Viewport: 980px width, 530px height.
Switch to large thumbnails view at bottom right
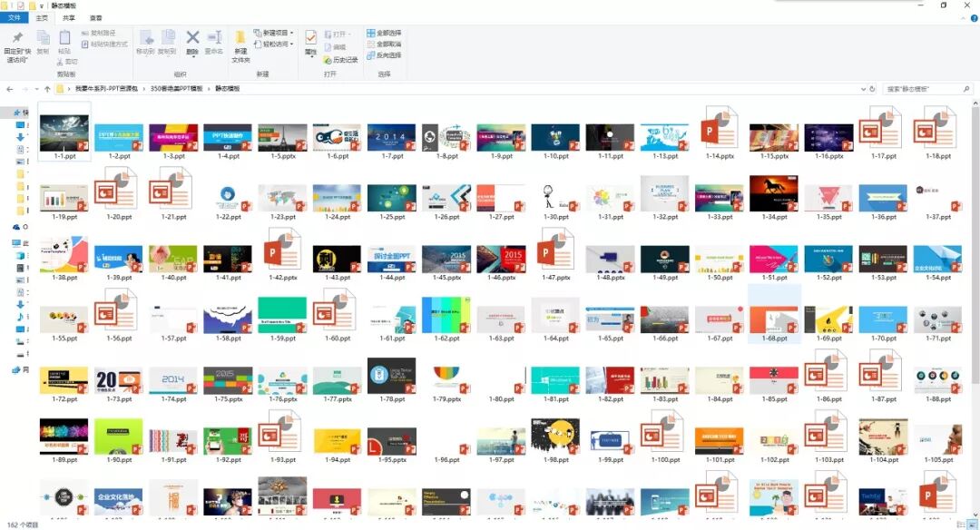point(973,525)
